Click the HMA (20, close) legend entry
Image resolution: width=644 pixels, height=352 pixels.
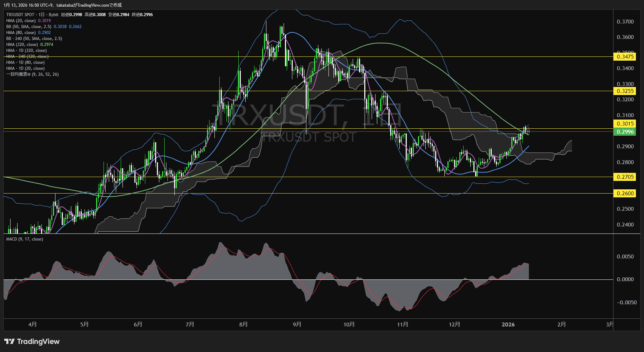coord(21,21)
